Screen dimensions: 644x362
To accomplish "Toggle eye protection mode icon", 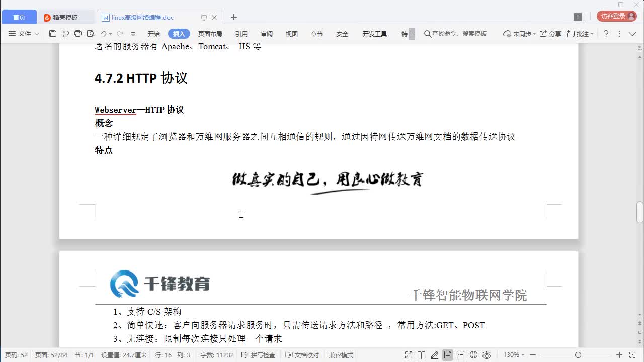I will (x=487, y=355).
